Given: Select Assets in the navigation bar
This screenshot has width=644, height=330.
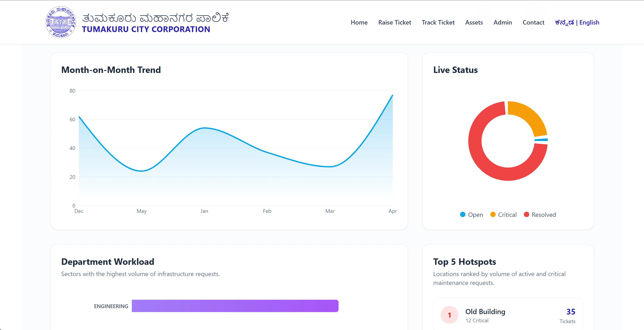Looking at the screenshot, I should click(474, 22).
